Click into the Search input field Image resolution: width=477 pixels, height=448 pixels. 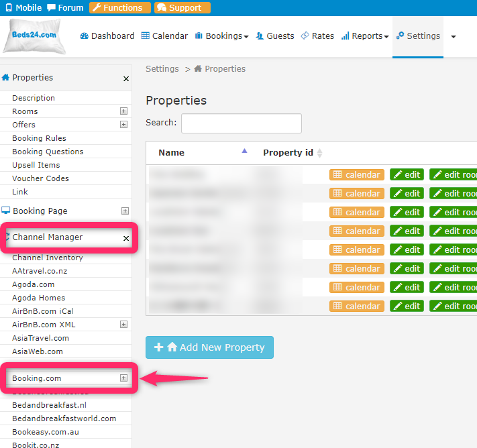point(242,123)
